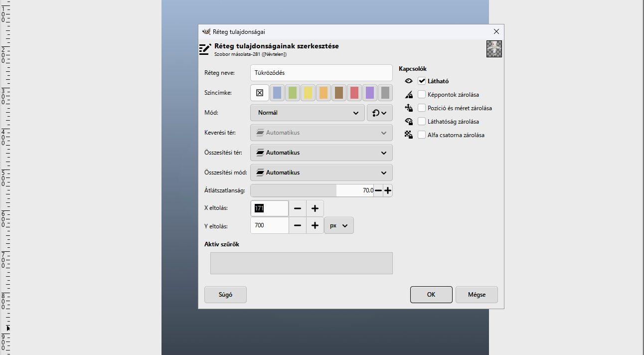Click the layer name field containing Tükröződés

tap(321, 73)
